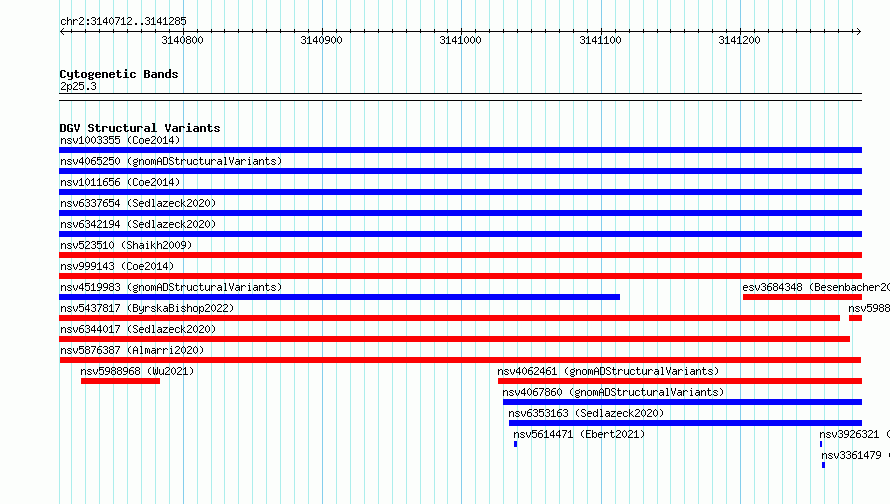Click nsv5876387 (Almarri2020) variant label
The height and width of the screenshot is (504, 890).
click(132, 350)
